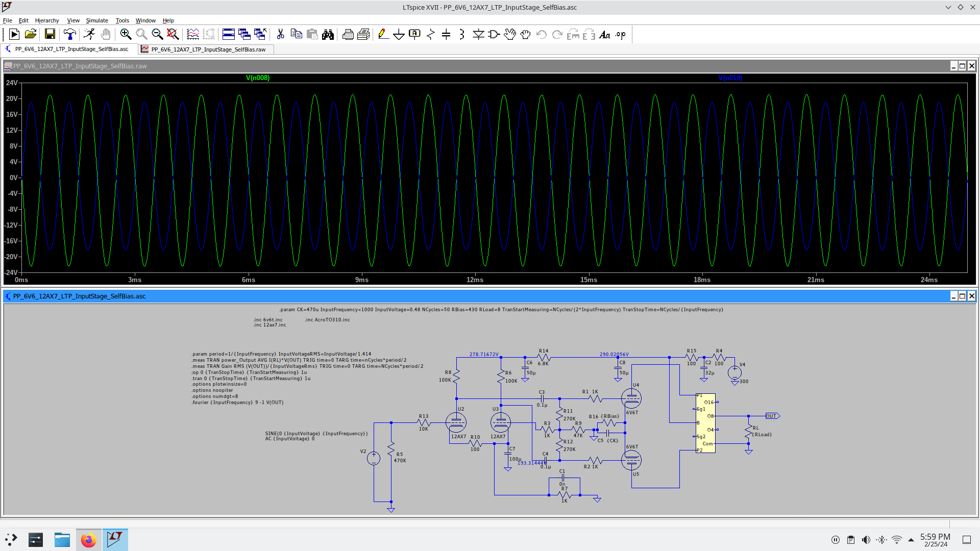Click the V(n008) green trace label

(258, 78)
